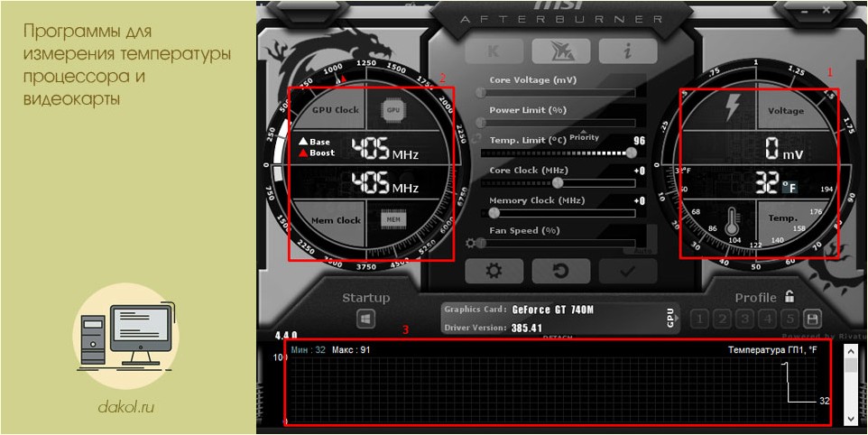Click the Core Voltage slider handle
The image size is (868, 435).
click(x=481, y=92)
